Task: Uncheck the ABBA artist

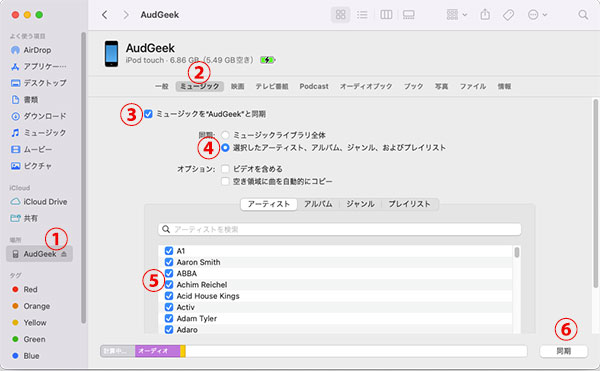Action: pyautogui.click(x=169, y=273)
